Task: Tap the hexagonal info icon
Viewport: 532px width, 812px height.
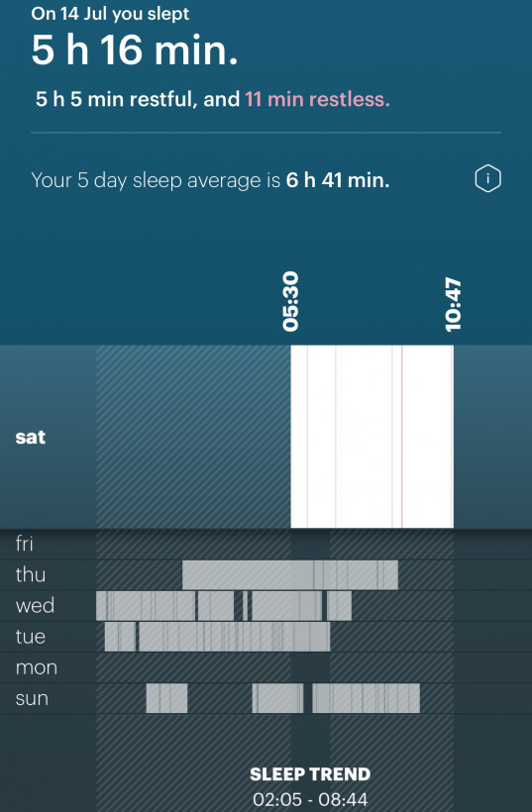Action: click(488, 179)
